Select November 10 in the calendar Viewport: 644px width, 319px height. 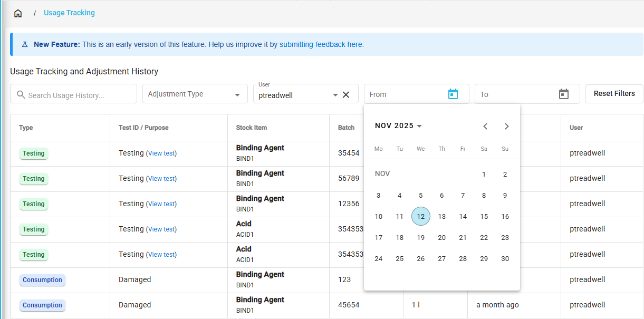pos(379,216)
